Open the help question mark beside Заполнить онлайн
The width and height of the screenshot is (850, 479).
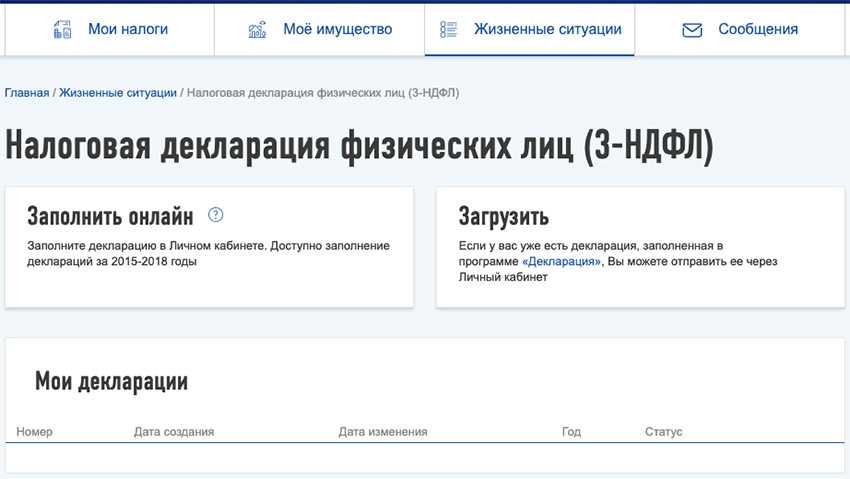point(215,215)
